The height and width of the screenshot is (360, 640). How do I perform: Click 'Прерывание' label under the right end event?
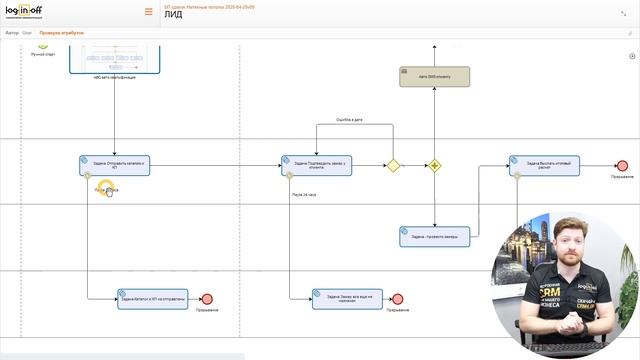click(622, 177)
